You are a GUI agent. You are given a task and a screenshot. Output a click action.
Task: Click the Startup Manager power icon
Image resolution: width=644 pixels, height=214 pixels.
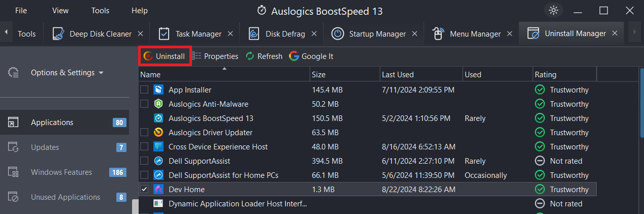(x=338, y=34)
